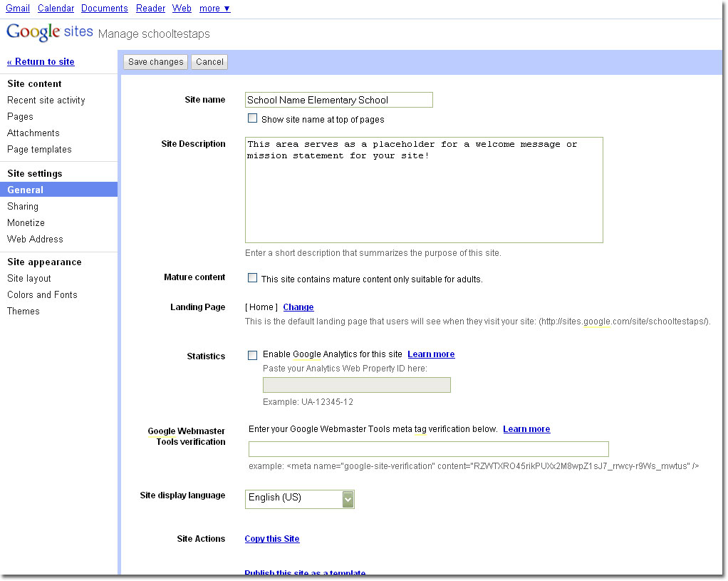
Task: Open Colors and Fonts settings
Action: click(42, 294)
